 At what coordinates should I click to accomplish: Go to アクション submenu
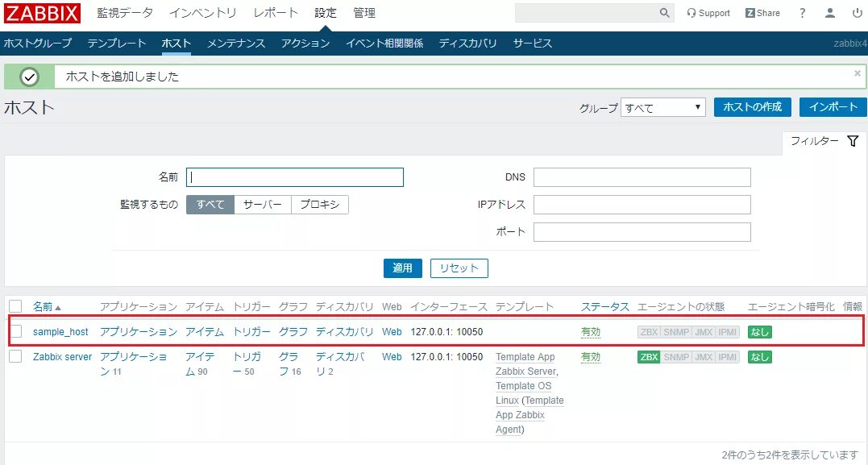click(x=305, y=44)
